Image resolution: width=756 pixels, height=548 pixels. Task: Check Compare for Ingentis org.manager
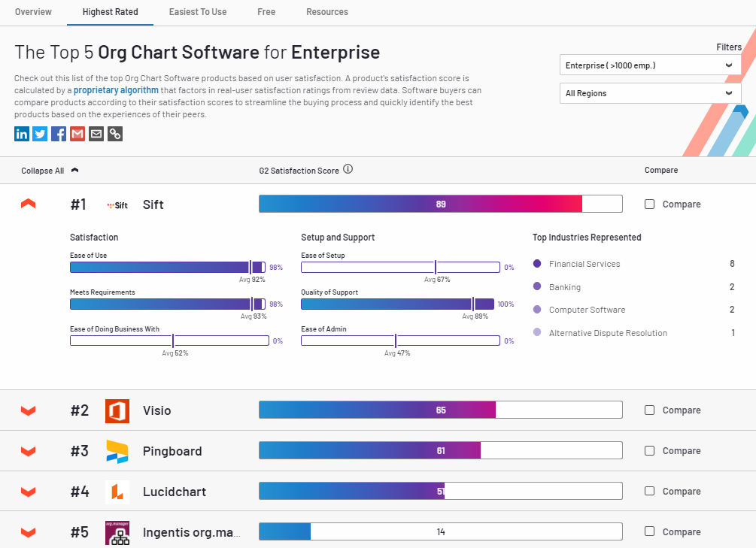pyautogui.click(x=649, y=531)
